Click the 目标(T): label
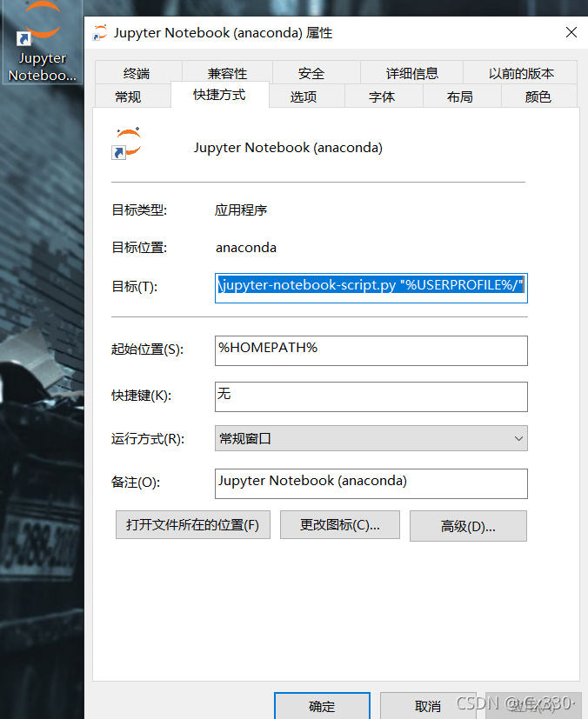 tap(134, 287)
